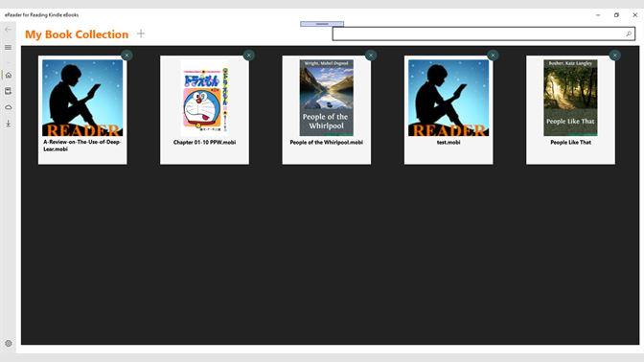Remove People of the Whirlpool.mobi book

pos(371,55)
